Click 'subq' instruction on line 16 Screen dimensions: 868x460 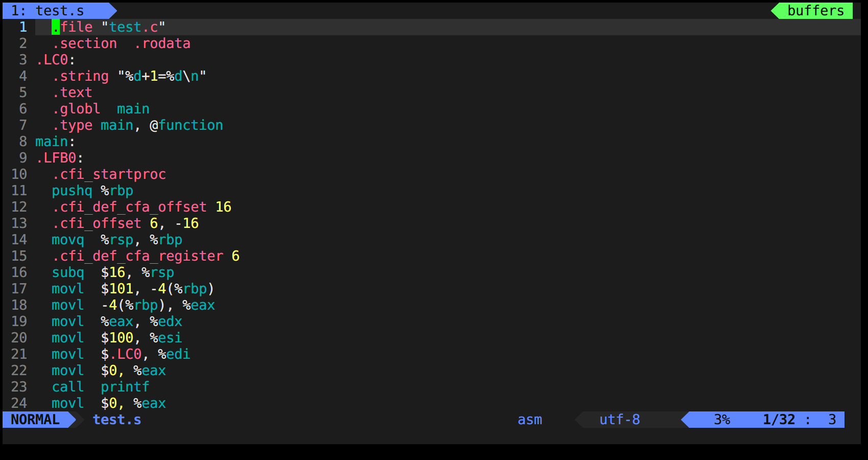68,272
